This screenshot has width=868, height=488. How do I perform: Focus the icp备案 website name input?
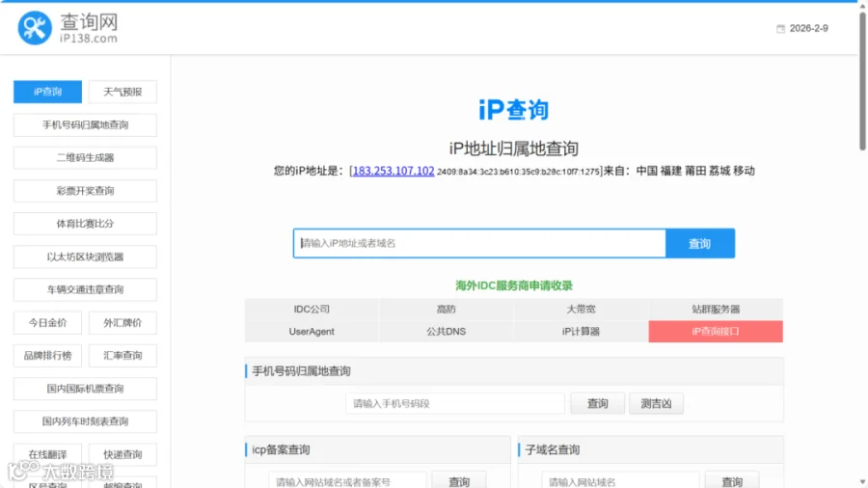coord(347,481)
